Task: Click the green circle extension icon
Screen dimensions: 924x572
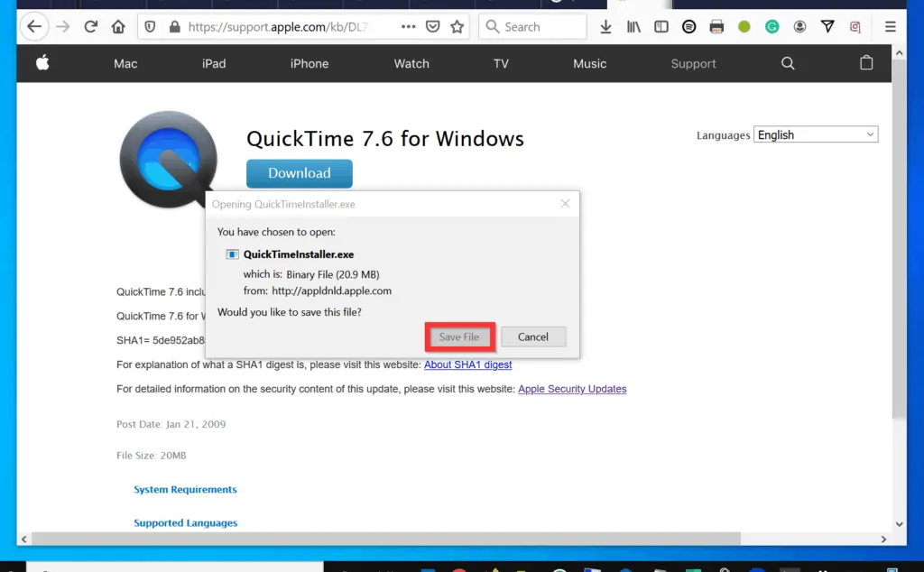Action: click(744, 26)
